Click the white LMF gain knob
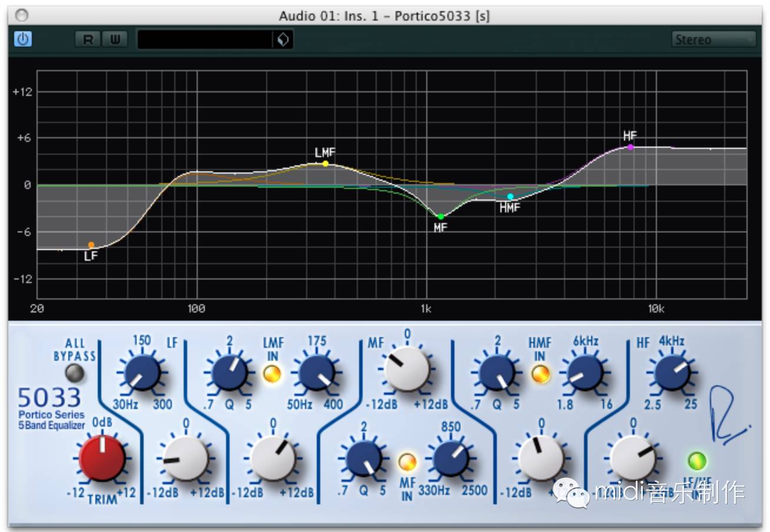Image resolution: width=770 pixels, height=532 pixels. pos(273,458)
